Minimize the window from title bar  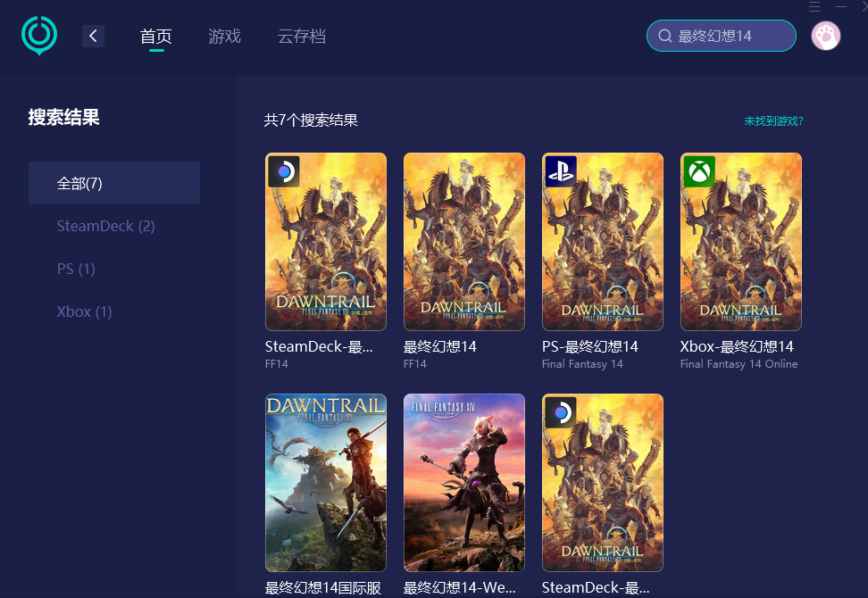(841, 6)
